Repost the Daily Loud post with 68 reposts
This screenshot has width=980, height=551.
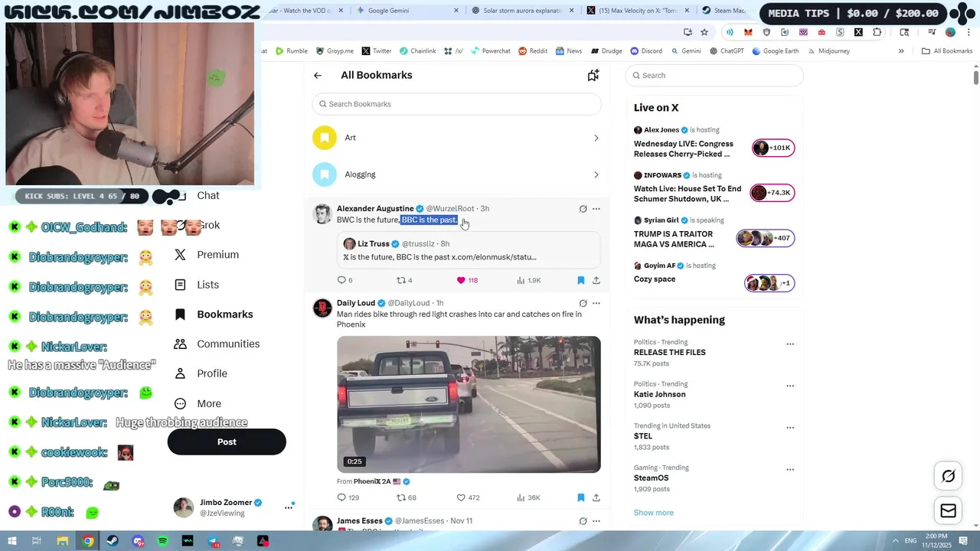click(407, 497)
